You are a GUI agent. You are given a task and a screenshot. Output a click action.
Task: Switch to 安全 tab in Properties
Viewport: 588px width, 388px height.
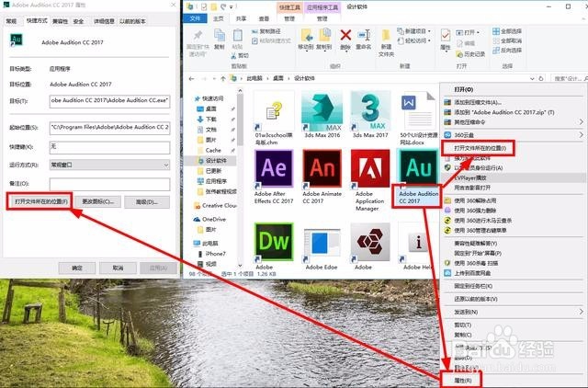tap(78, 21)
